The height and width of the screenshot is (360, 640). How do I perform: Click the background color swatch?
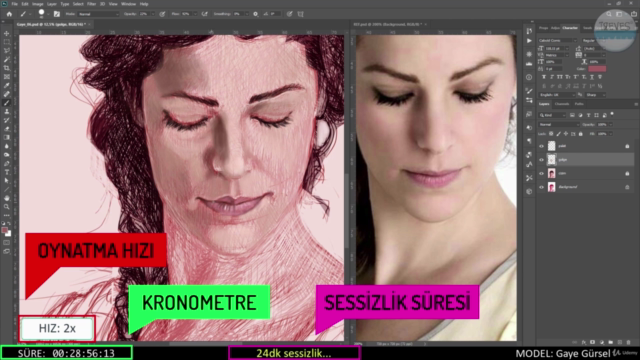pyautogui.click(x=8, y=234)
